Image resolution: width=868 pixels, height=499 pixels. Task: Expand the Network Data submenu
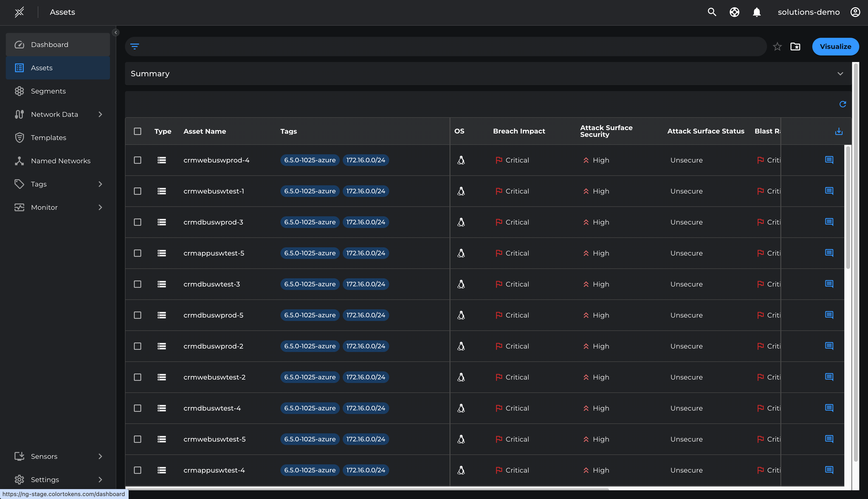click(x=100, y=115)
